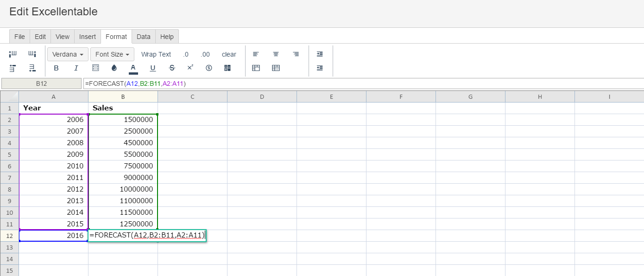Click the superscript icon
This screenshot has width=644, height=276.
(x=190, y=68)
